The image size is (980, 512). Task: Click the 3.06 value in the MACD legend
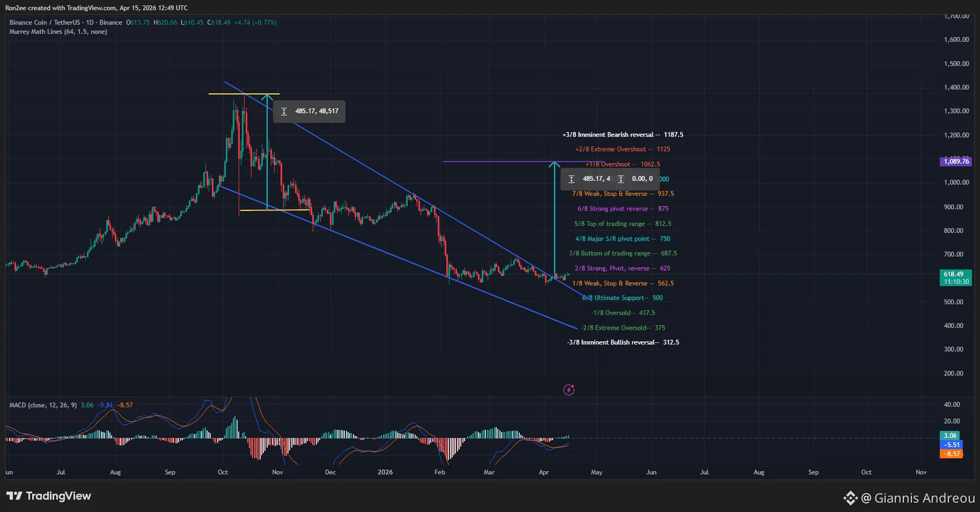point(87,405)
